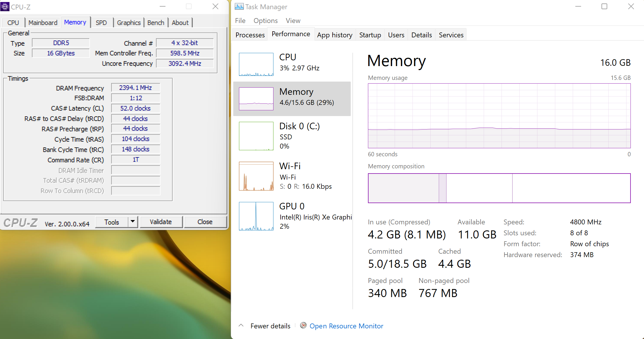Click the Memory usage graph area

[x=499, y=116]
